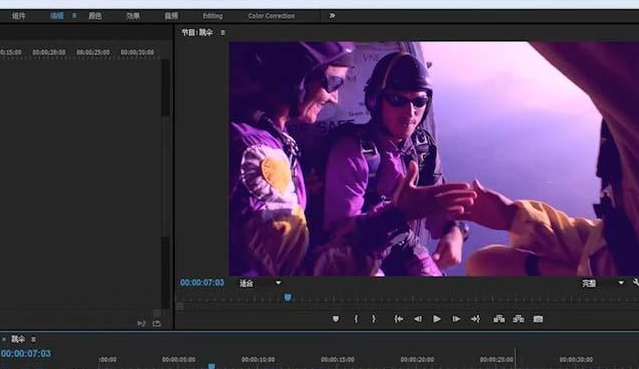This screenshot has width=639, height=369.
Task: Go to Out point
Action: coord(475,319)
